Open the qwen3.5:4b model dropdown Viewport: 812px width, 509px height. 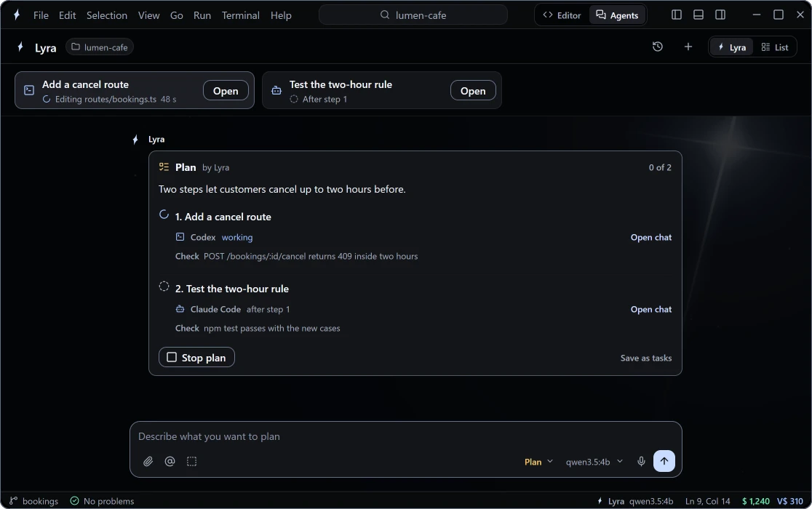594,462
